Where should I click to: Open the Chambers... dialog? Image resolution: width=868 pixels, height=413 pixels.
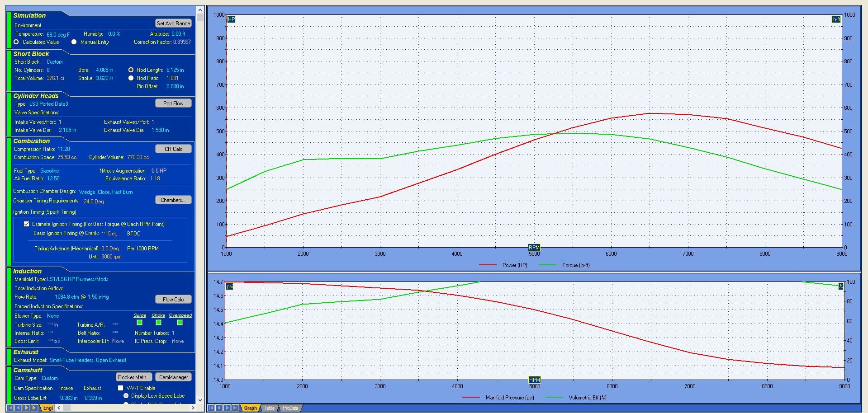173,200
